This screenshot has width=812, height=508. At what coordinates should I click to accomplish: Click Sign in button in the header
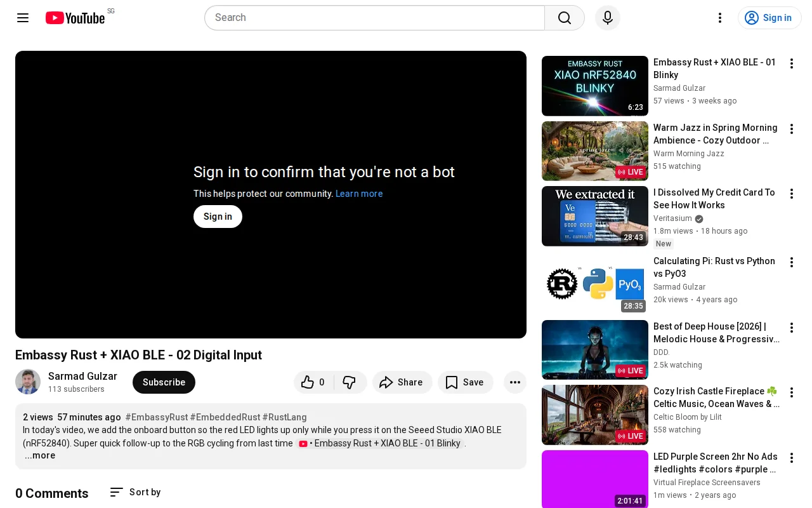769,18
